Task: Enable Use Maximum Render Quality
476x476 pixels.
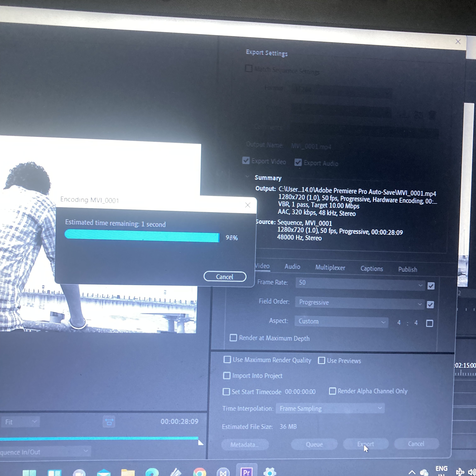Action: 227,360
